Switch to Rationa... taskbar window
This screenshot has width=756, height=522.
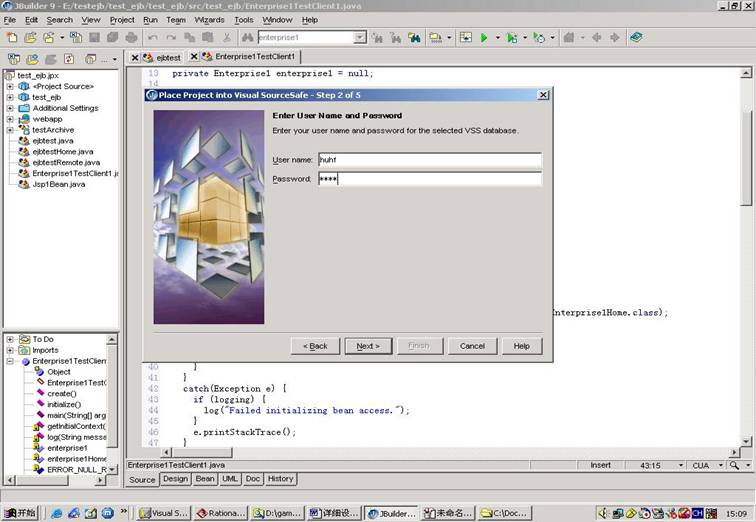(x=221, y=513)
